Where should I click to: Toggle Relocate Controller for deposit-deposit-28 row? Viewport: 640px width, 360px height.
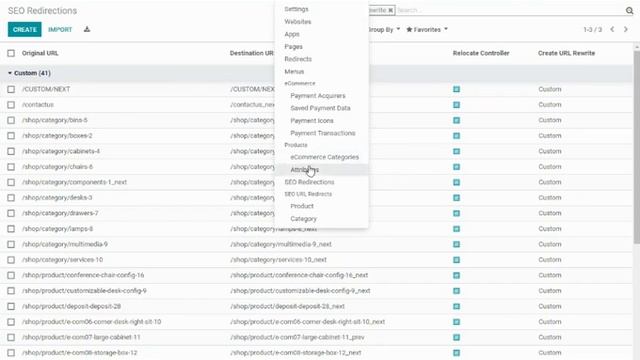click(x=456, y=306)
